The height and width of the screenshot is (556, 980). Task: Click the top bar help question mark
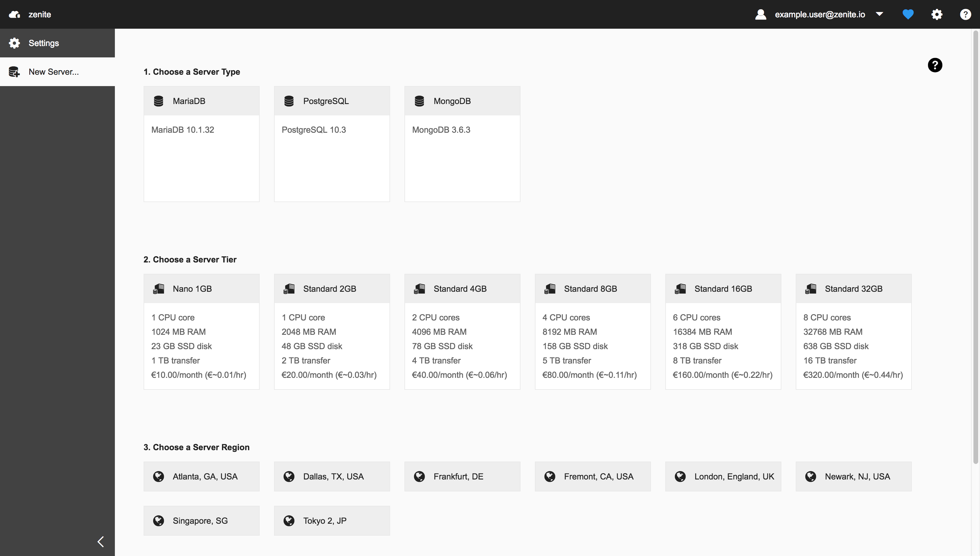(x=965, y=15)
